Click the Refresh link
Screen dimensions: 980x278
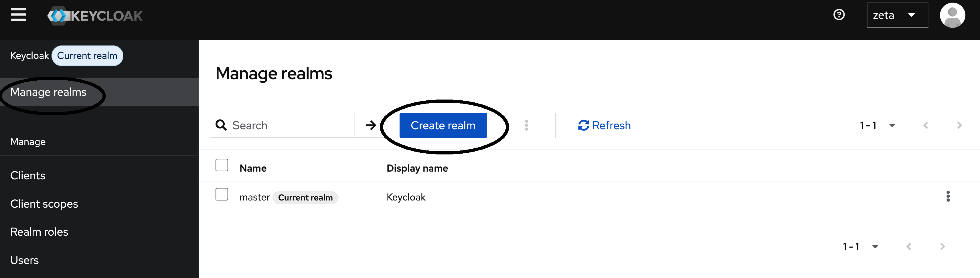click(x=604, y=125)
